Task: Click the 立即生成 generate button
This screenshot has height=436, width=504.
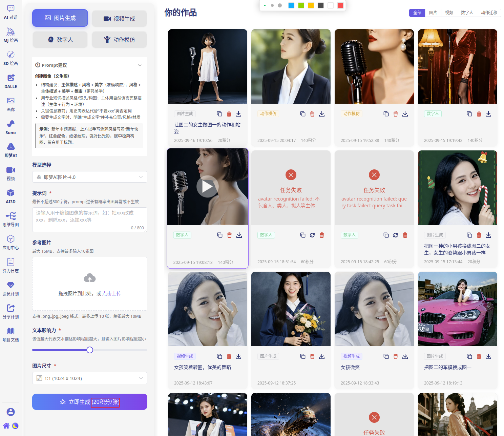Action: (90, 402)
